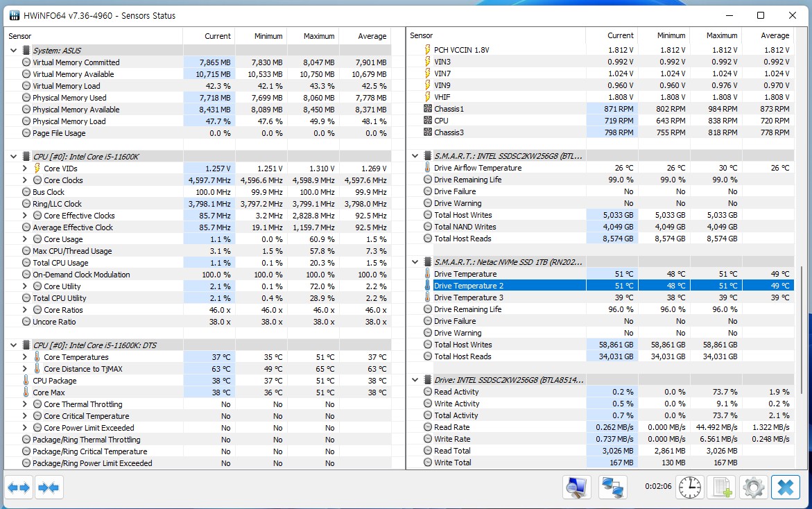
Task: Collapse the CPU [#0]: Intel Core i5-11600K group
Action: [x=13, y=157]
